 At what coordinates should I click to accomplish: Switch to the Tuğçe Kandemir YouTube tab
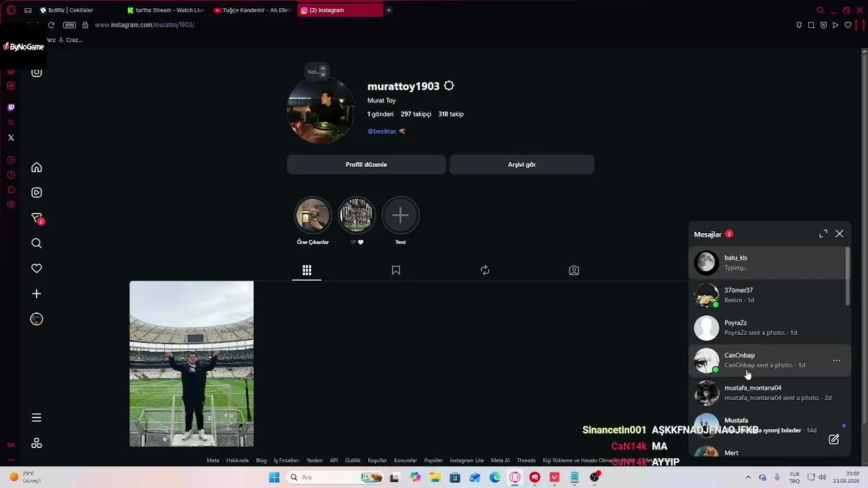[x=252, y=10]
